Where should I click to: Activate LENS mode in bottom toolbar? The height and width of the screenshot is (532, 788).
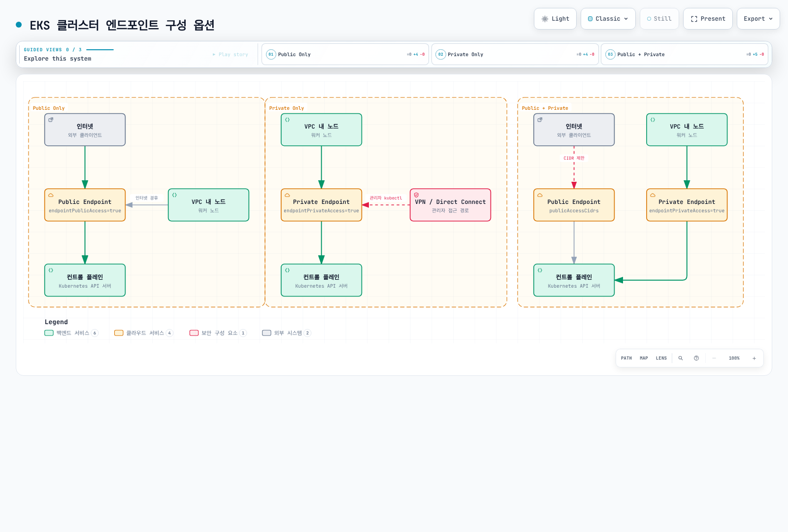tap(661, 358)
